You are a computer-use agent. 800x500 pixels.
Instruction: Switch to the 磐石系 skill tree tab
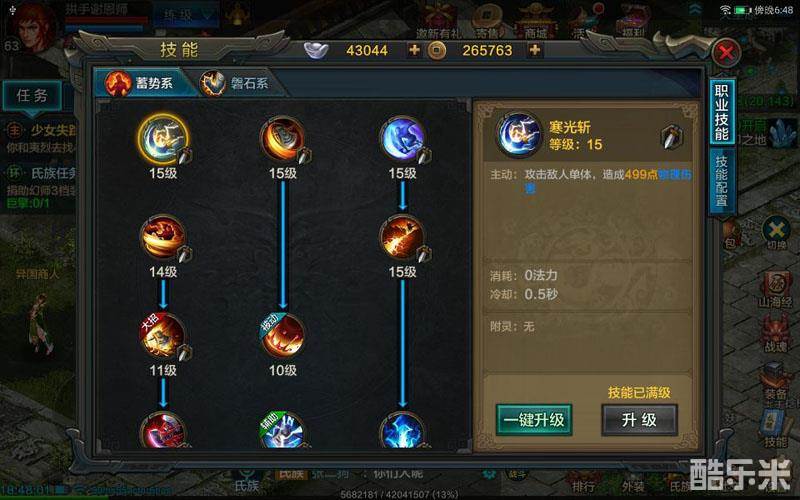(236, 83)
